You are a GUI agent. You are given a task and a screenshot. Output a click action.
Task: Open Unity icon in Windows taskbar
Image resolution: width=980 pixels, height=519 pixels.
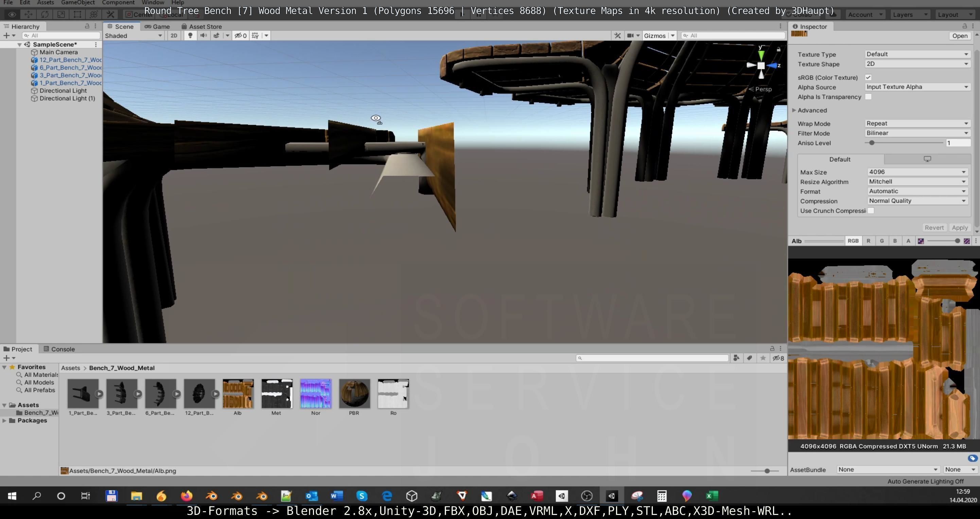(612, 496)
